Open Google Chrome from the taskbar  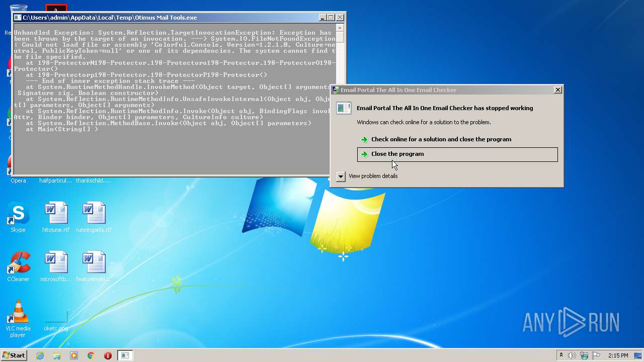(x=91, y=355)
